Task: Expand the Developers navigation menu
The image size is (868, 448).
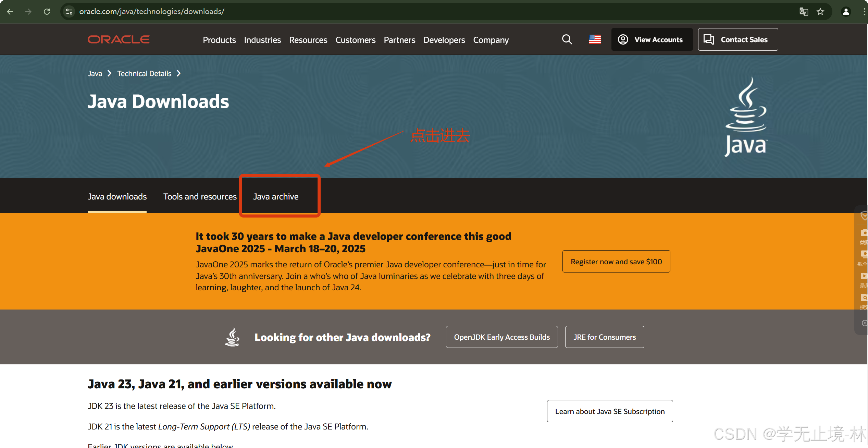Action: 444,40
